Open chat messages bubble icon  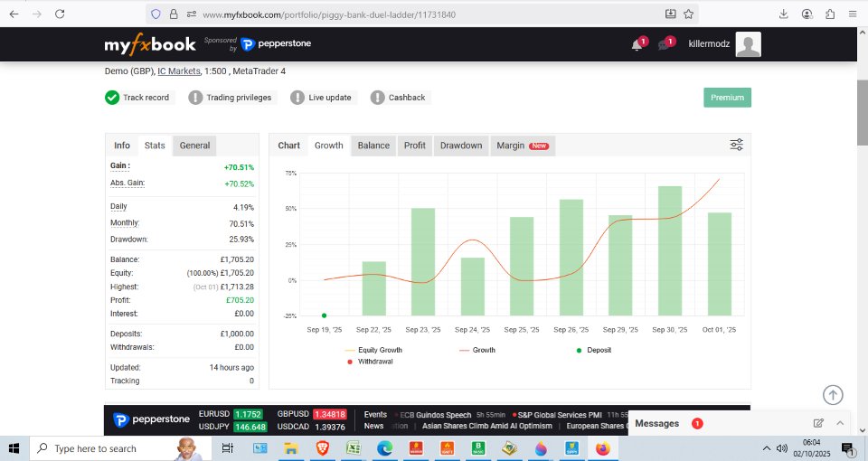pos(664,45)
